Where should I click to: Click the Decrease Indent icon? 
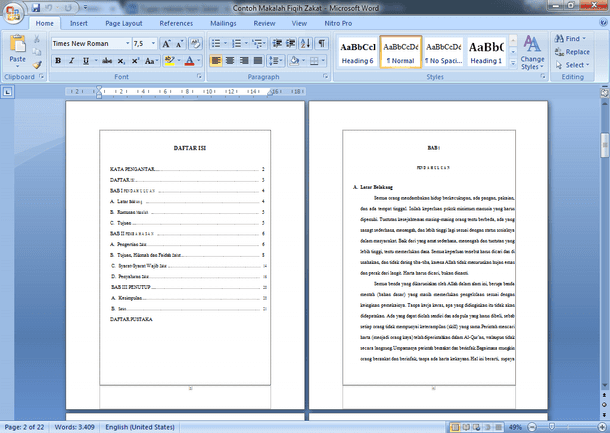click(277, 43)
